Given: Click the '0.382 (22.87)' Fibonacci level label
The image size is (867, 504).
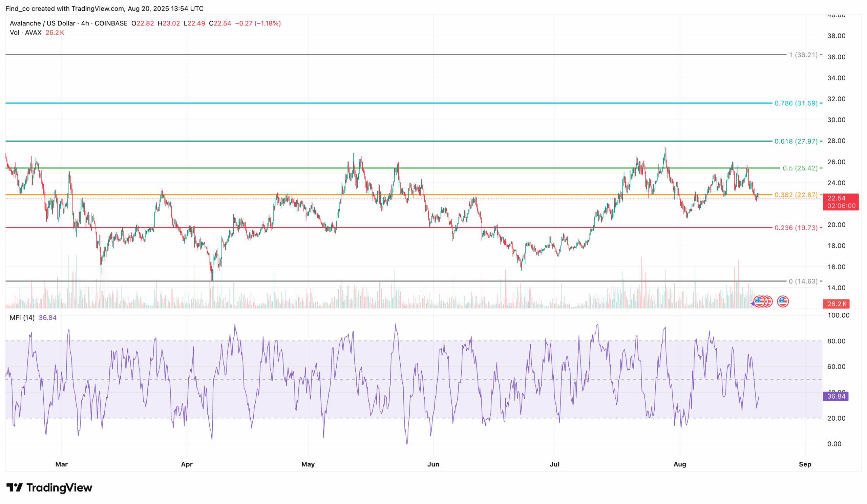Looking at the screenshot, I should click(796, 195).
